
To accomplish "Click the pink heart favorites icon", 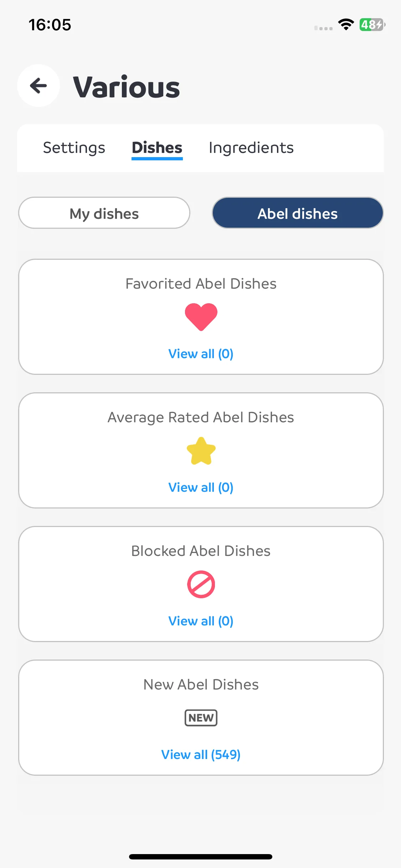I will (201, 317).
